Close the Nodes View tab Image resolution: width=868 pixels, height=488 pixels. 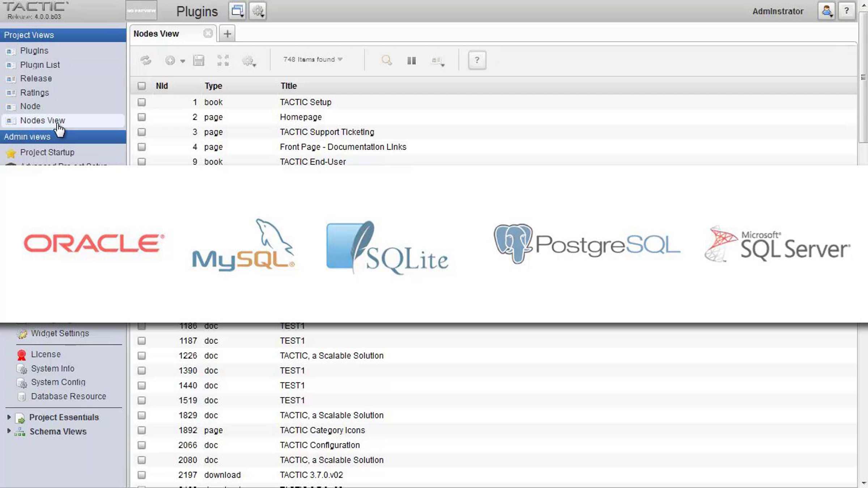click(x=208, y=34)
